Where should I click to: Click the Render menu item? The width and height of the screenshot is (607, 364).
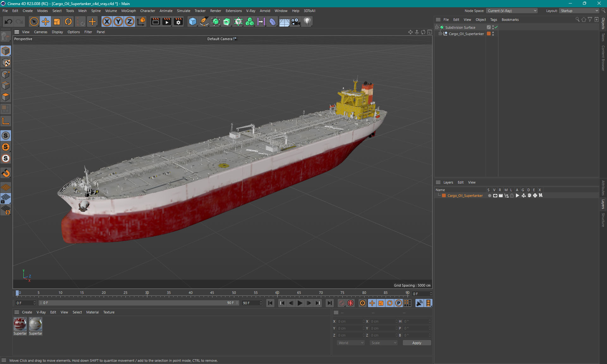215,10
